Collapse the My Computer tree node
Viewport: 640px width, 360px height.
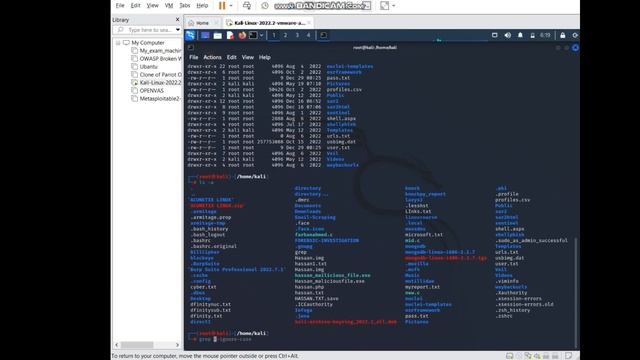118,42
